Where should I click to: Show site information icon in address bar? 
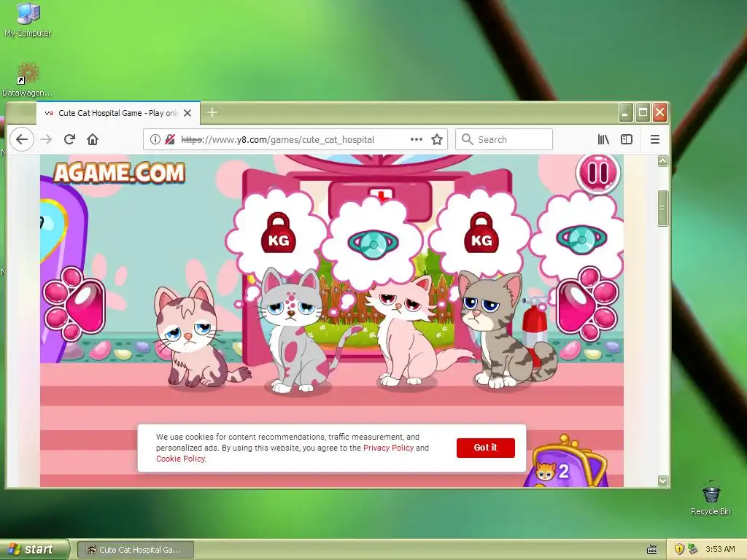[155, 139]
